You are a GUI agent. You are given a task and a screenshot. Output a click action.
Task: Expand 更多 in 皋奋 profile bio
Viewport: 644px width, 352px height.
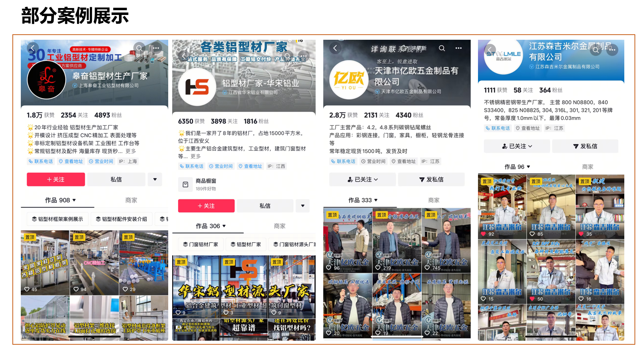point(131,151)
